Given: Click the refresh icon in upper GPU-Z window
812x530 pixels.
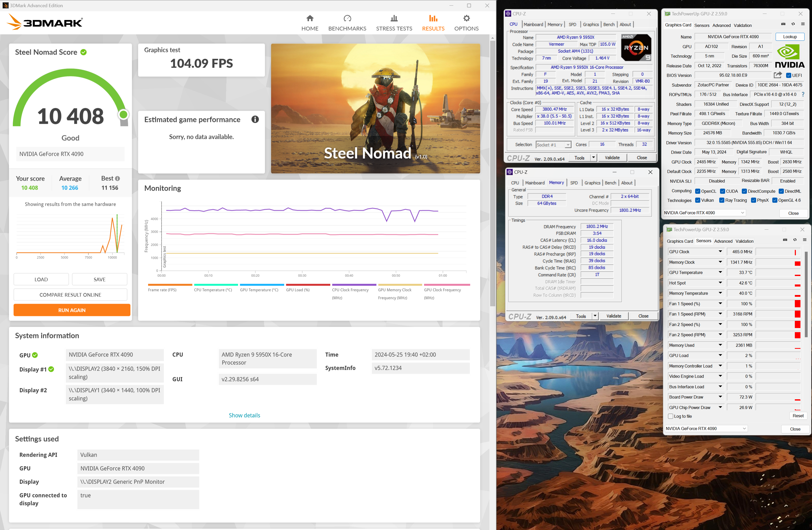Looking at the screenshot, I should (793, 24).
